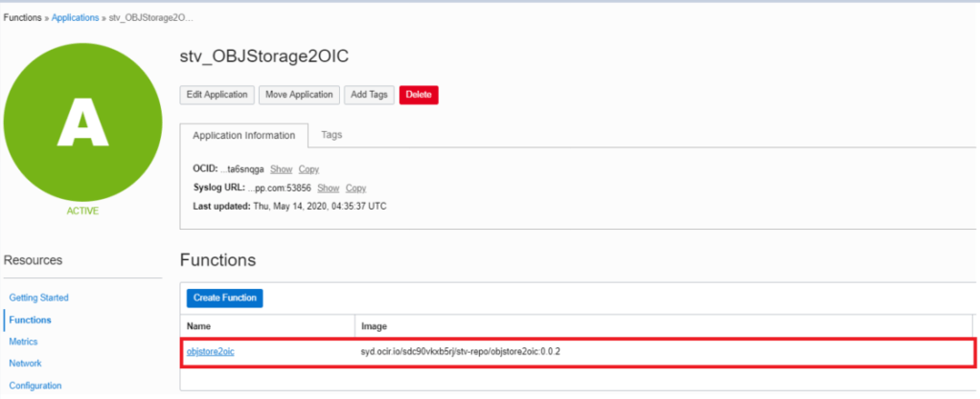Open the objstore2oic function link
980x399 pixels.
[x=210, y=352]
